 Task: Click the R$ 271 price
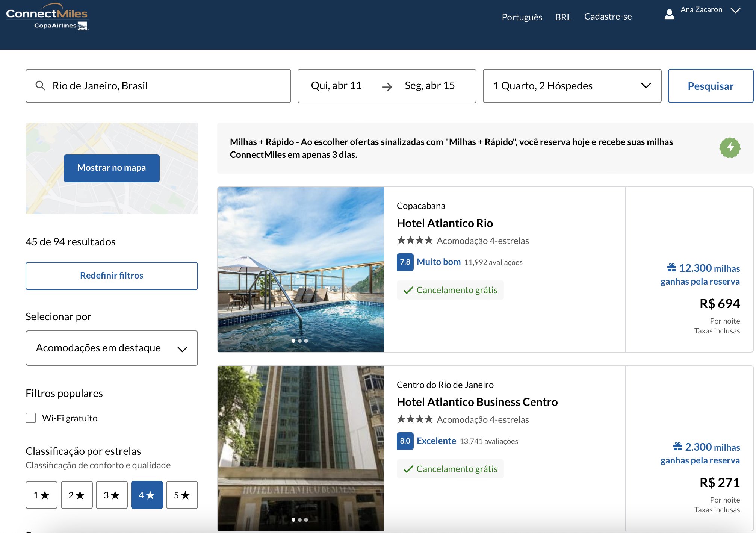[720, 483]
